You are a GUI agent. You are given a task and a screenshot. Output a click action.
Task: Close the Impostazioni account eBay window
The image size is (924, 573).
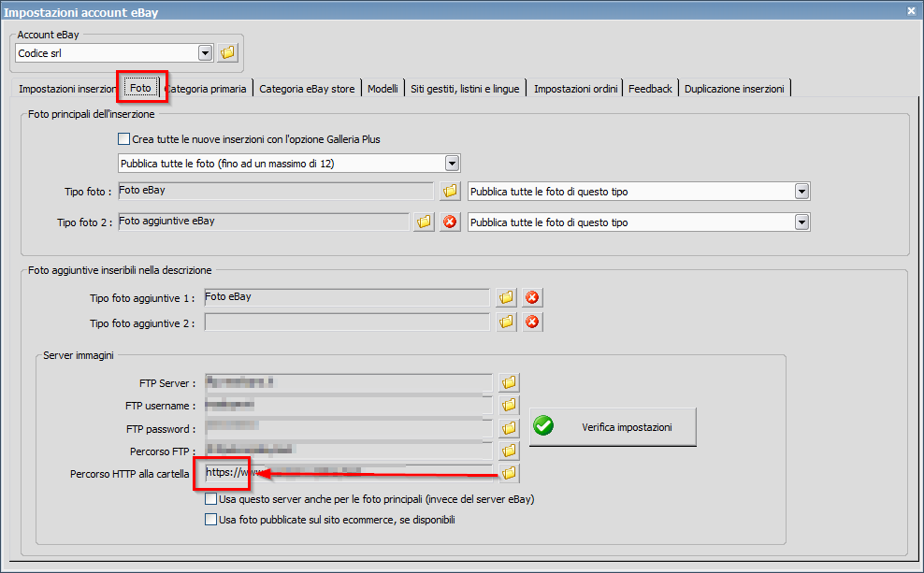pyautogui.click(x=911, y=10)
